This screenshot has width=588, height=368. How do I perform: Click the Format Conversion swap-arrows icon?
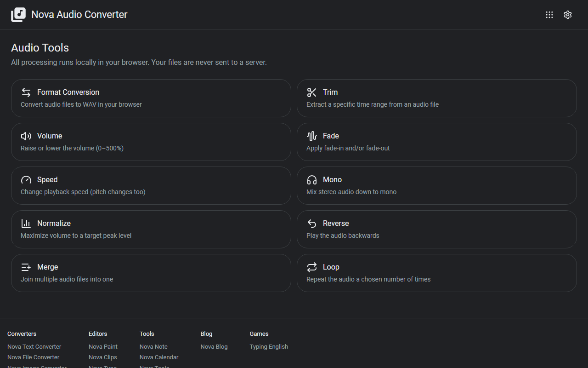click(x=26, y=92)
